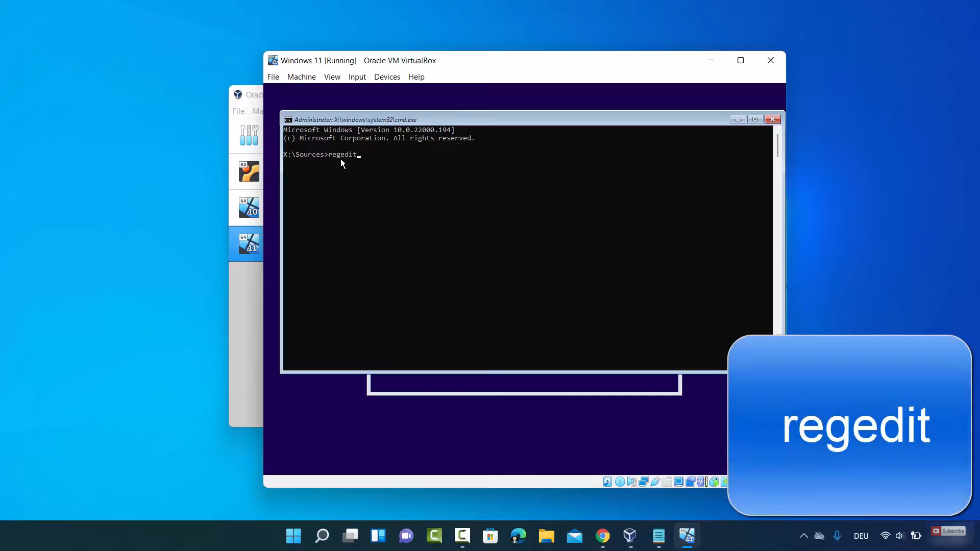The width and height of the screenshot is (980, 551).
Task: Open the Devices menu
Action: click(x=387, y=77)
